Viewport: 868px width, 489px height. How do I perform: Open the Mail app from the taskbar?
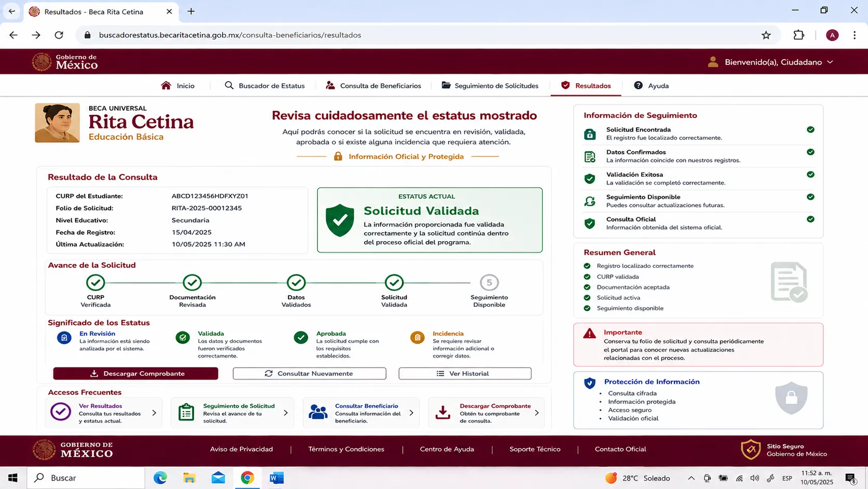coord(219,478)
